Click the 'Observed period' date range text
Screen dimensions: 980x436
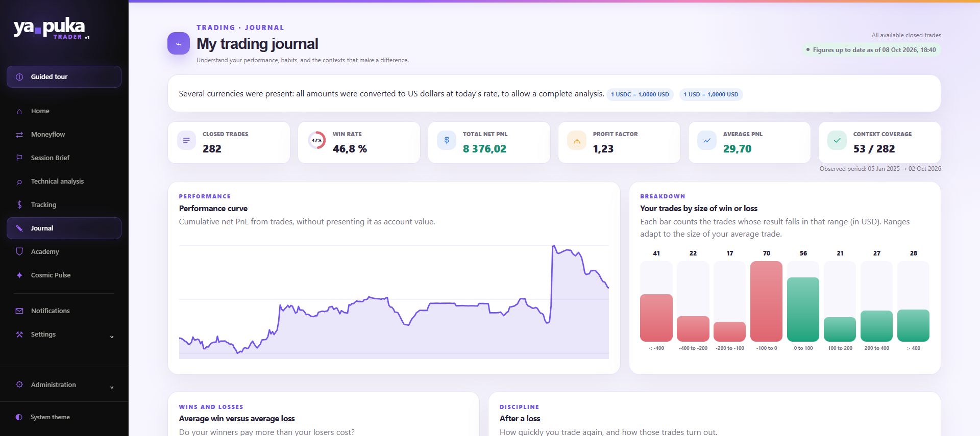click(880, 169)
